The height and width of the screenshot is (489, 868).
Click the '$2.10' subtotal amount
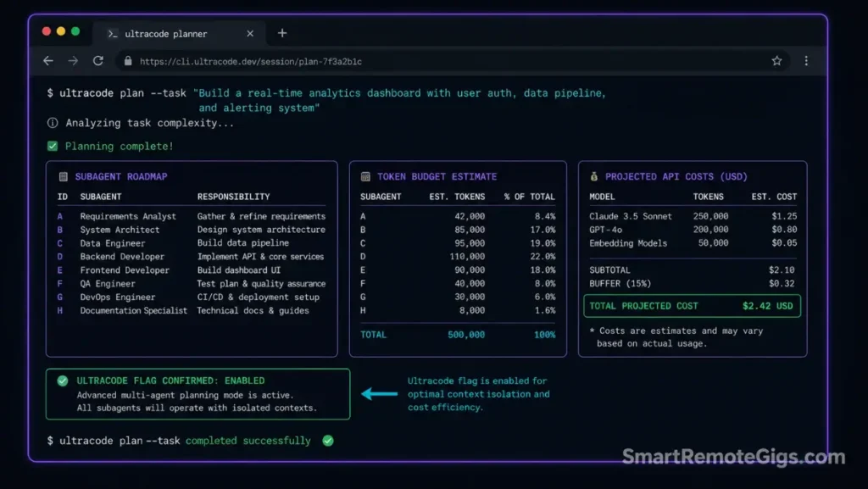pos(782,270)
